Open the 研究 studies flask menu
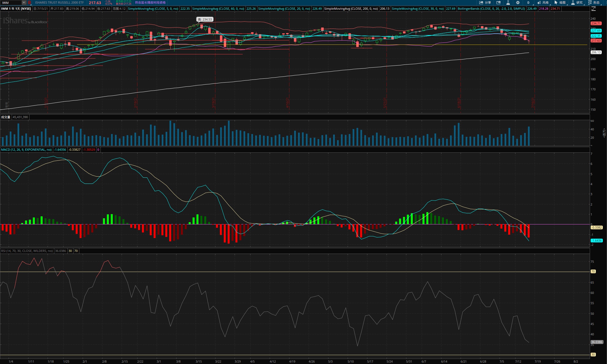Image resolution: width=607 pixels, height=364 pixels. [x=577, y=3]
